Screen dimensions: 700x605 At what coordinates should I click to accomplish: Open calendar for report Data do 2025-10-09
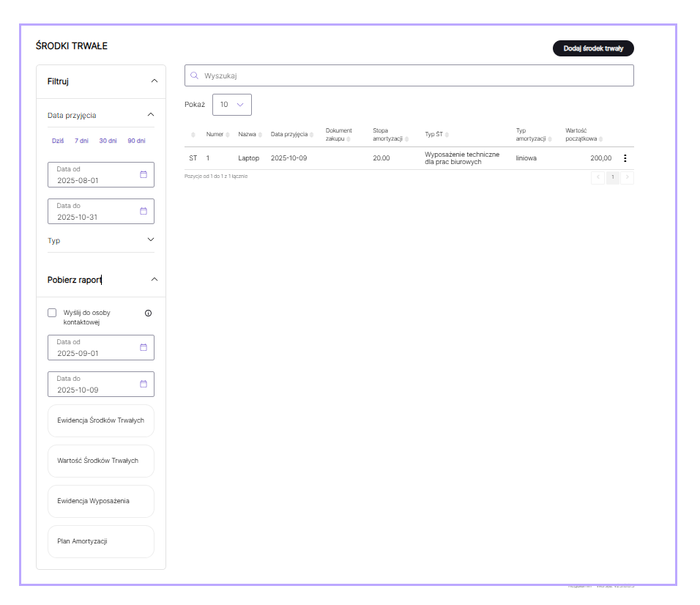pos(144,384)
